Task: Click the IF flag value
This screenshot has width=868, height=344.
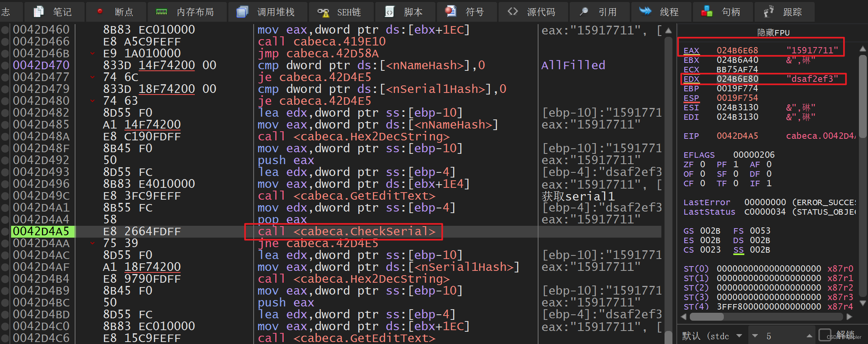Action: coord(769,183)
